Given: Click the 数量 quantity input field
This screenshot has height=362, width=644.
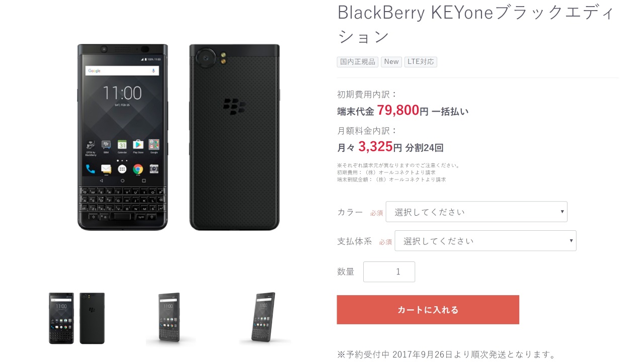Looking at the screenshot, I should tap(389, 271).
